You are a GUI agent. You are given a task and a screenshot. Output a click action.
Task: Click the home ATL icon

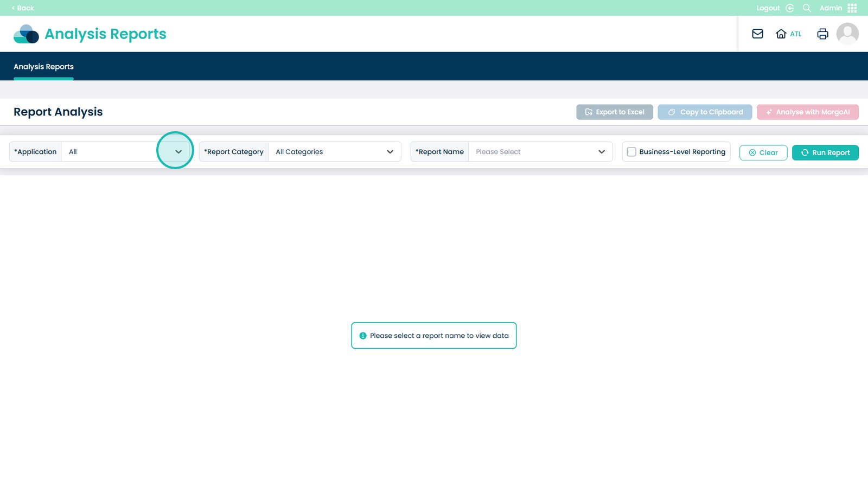tap(788, 34)
